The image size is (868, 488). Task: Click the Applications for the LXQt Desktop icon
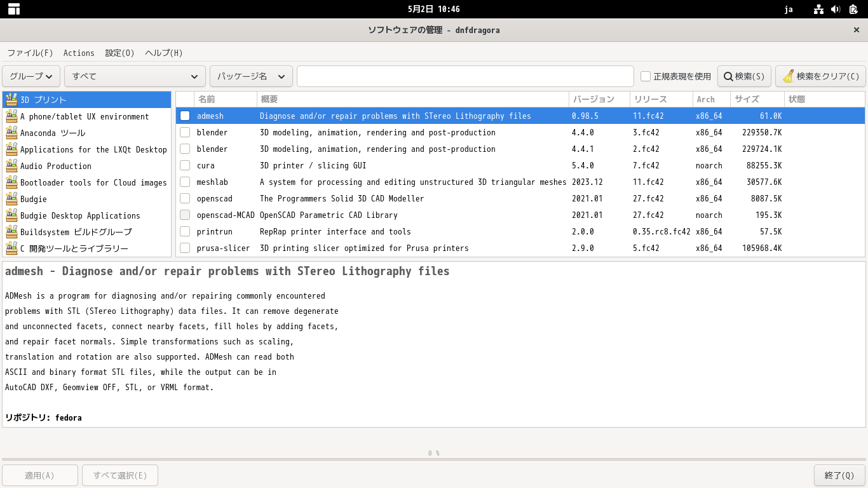11,149
